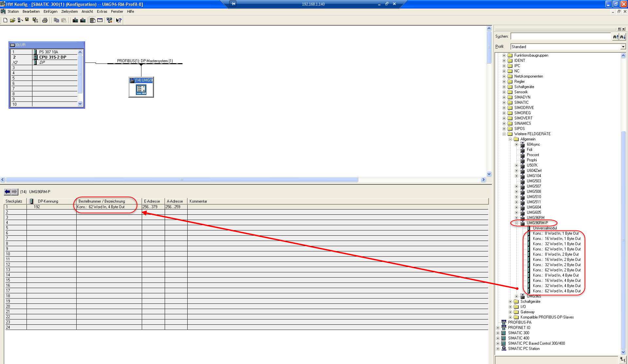Open the Zielsystem menu

click(x=69, y=11)
